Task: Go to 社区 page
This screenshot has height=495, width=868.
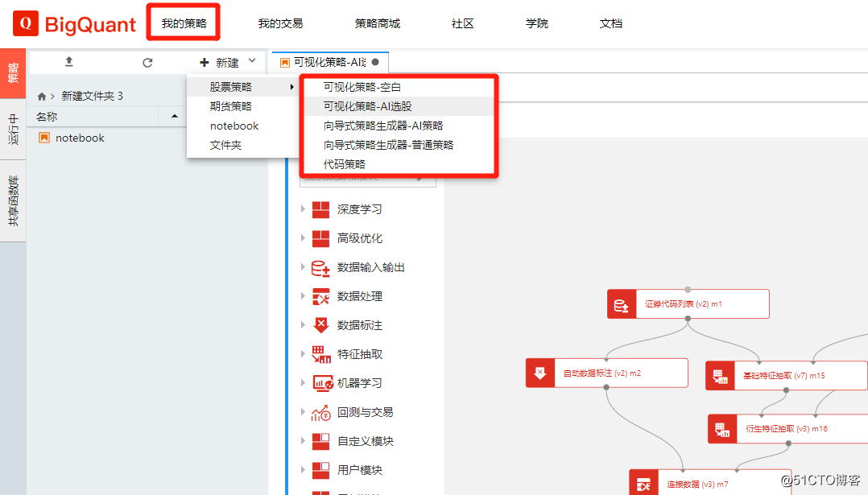Action: pos(462,23)
